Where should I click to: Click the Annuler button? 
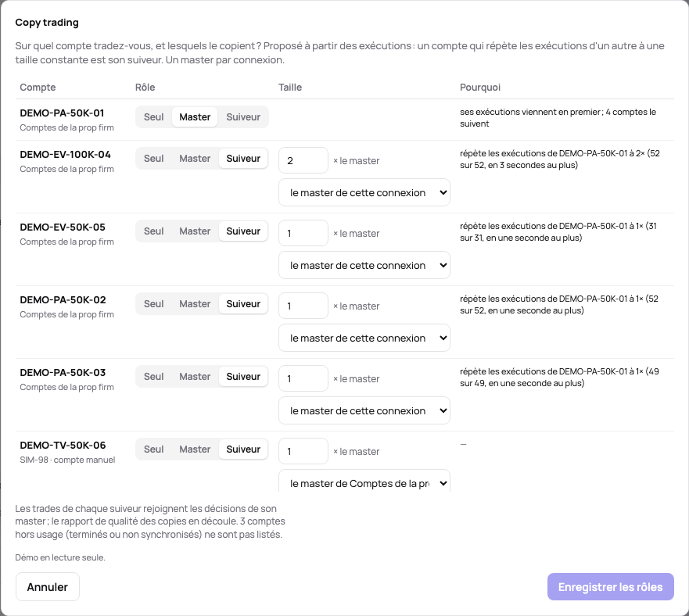[x=48, y=586]
